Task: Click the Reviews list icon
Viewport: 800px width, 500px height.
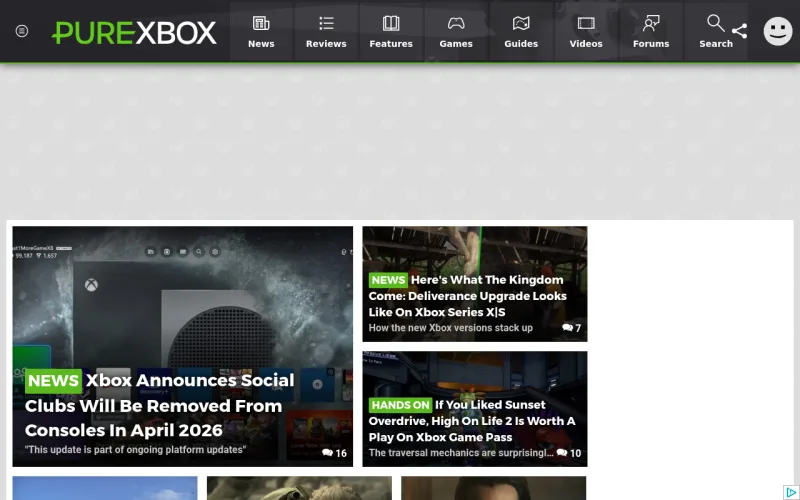Action: pos(326,23)
